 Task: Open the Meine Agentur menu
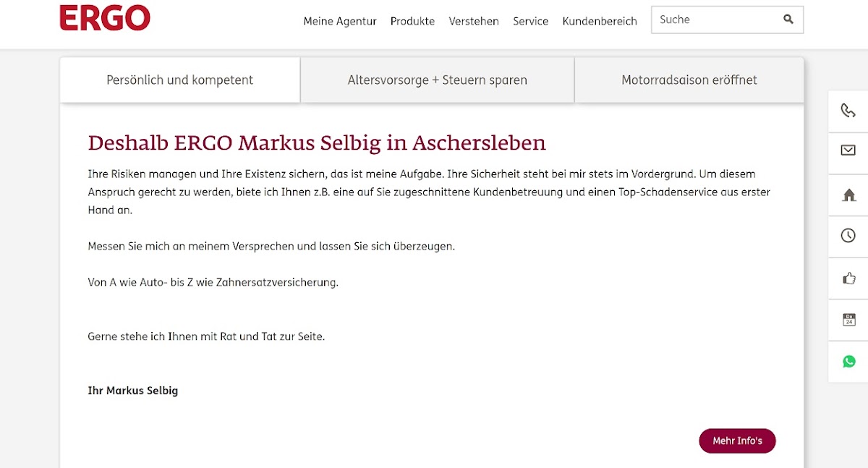pyautogui.click(x=340, y=21)
